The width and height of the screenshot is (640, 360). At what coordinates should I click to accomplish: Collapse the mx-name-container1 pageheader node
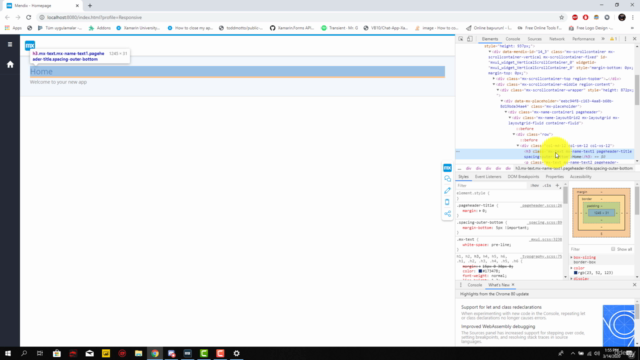click(506, 112)
